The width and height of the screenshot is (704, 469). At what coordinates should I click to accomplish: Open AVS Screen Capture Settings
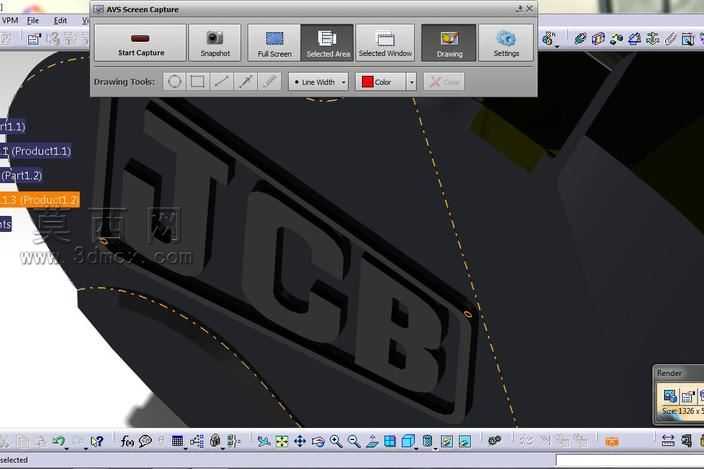(x=506, y=43)
